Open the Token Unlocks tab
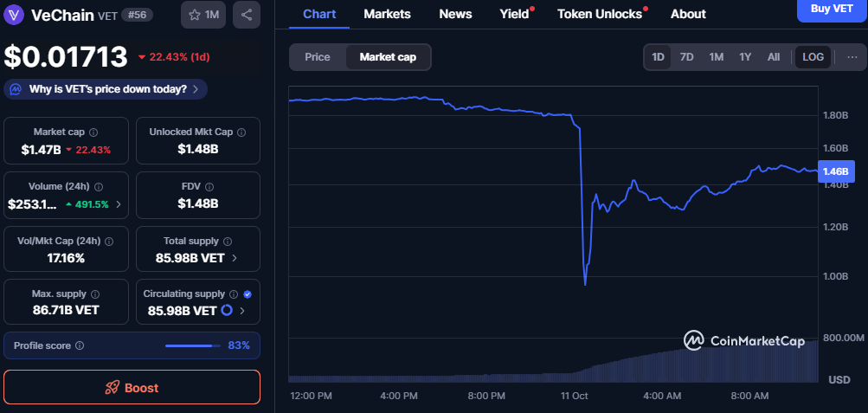The width and height of the screenshot is (868, 413). pyautogui.click(x=600, y=14)
